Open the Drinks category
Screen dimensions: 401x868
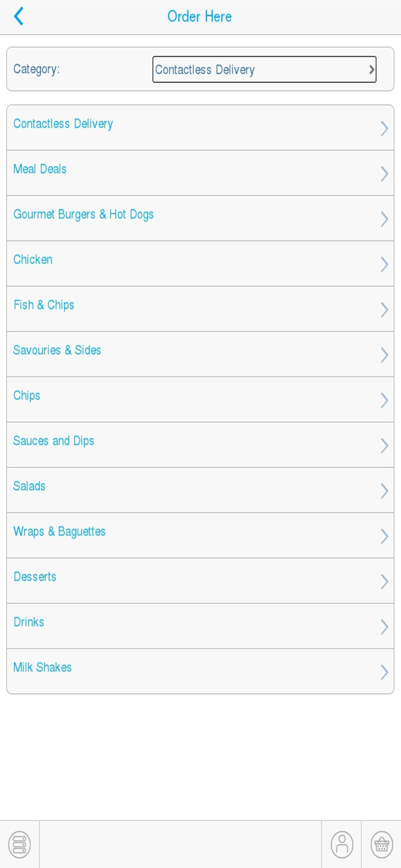coord(29,622)
